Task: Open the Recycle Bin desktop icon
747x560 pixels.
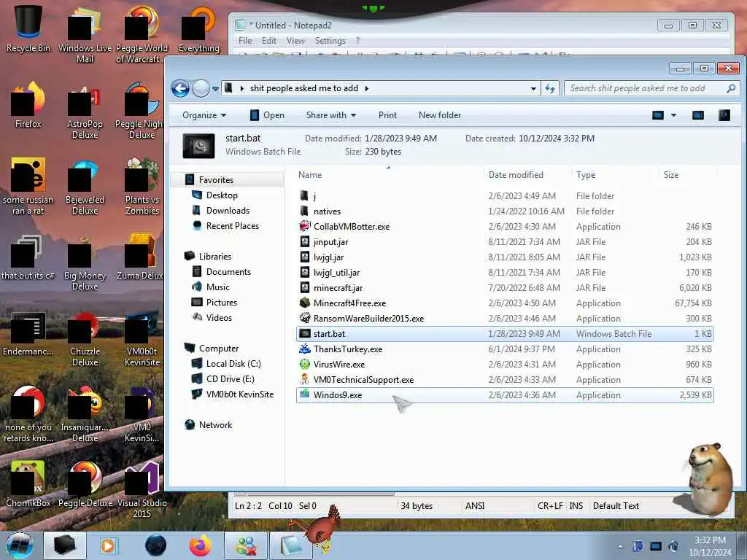Action: coord(28,28)
